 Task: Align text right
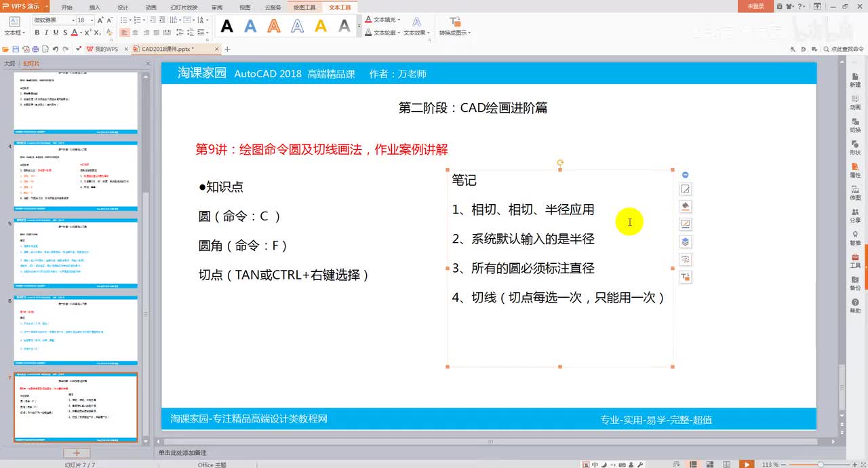click(x=146, y=33)
